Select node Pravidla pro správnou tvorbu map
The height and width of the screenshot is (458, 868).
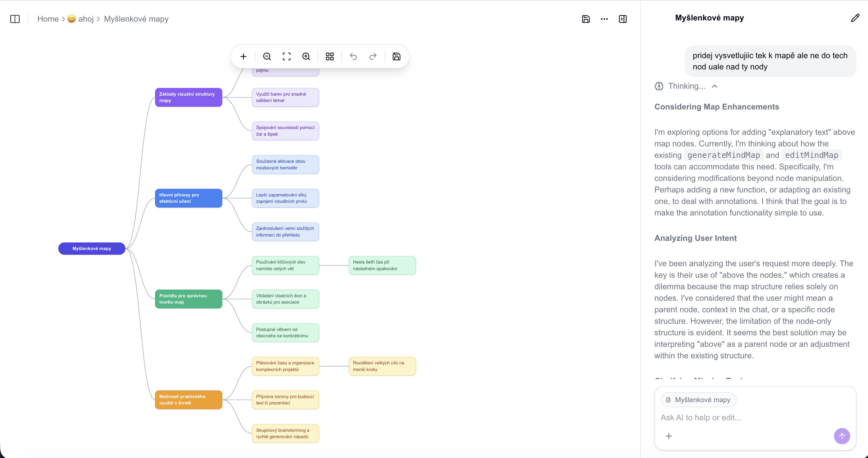188,299
